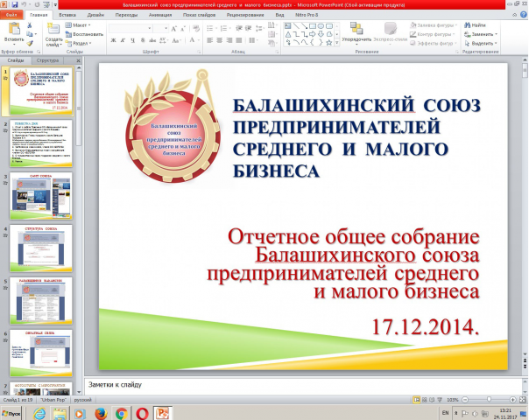Toggle text shadow formatting
The width and height of the screenshot is (529, 420).
click(x=143, y=40)
